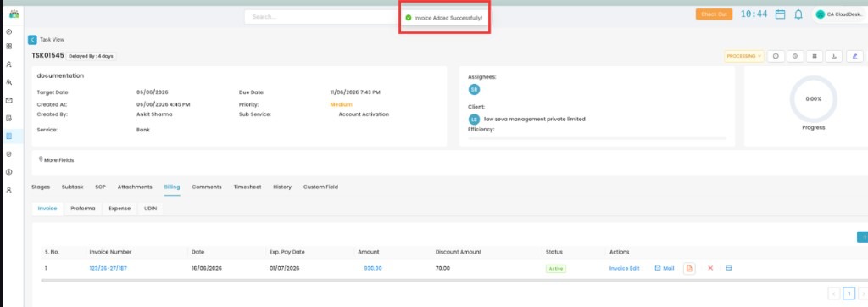Select the Proforma sub-tab
Viewport: 868px width, 307px height.
[x=83, y=209]
